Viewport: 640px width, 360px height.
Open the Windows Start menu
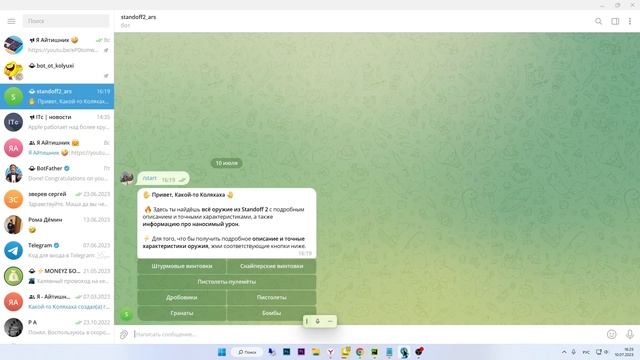[222, 352]
